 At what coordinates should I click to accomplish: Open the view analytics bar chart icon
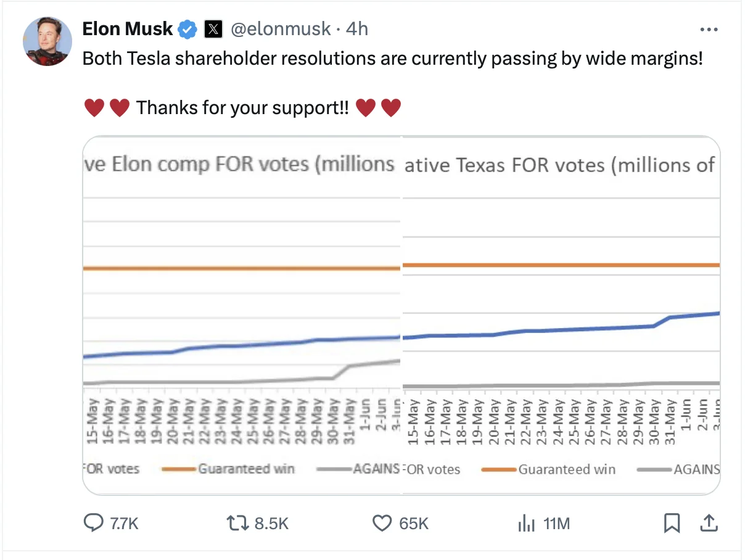click(525, 524)
